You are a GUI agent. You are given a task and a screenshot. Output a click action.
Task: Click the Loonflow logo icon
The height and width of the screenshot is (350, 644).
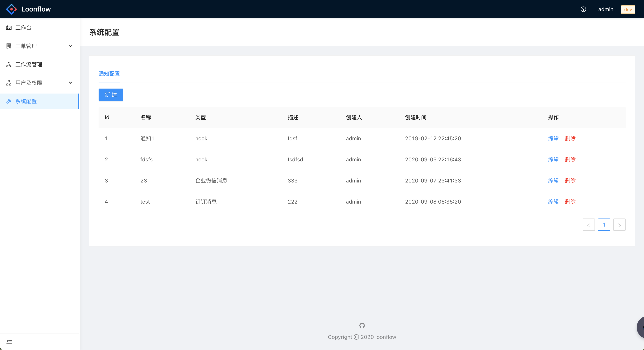[x=12, y=9]
